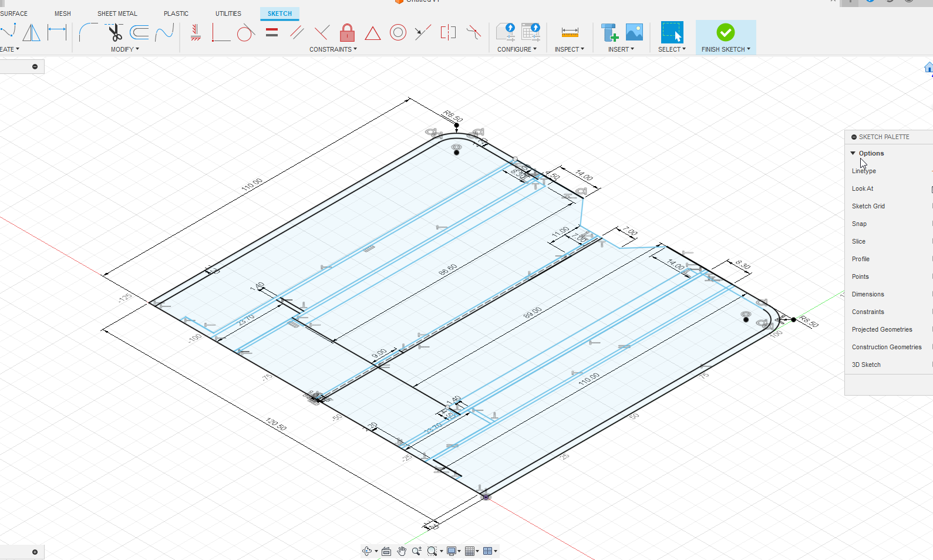Apply the Collinear constraint
The image size is (933, 560).
click(x=423, y=32)
